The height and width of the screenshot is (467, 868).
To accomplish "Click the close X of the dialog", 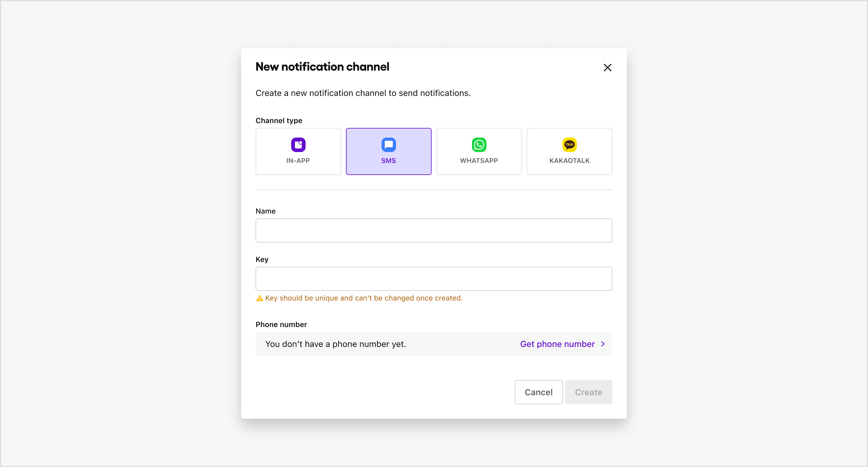I will tap(607, 67).
